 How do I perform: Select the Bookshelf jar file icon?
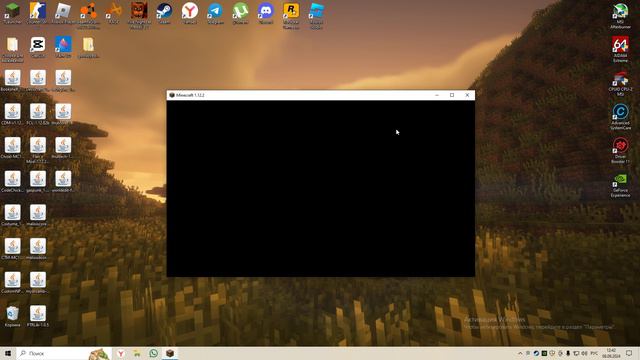12,78
